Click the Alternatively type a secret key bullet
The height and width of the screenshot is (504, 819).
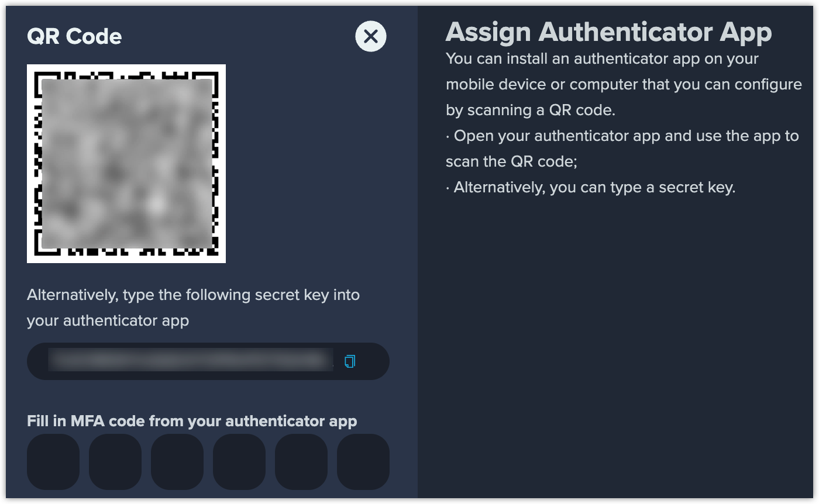click(590, 187)
